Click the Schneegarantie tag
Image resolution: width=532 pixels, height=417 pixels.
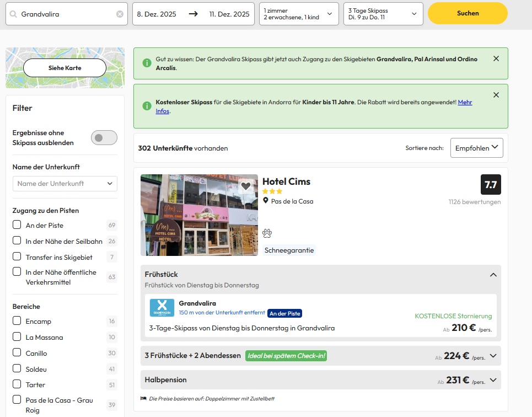(289, 250)
